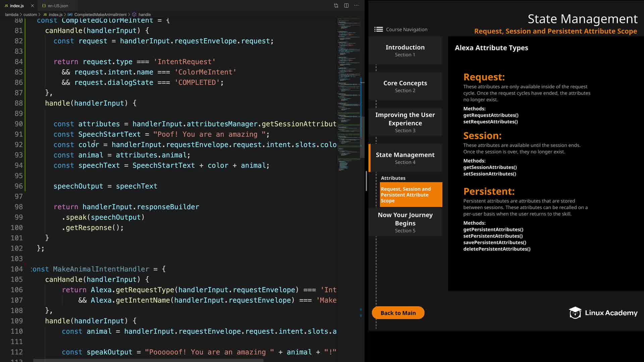Viewport: 644px width, 362px height.
Task: Expand the lambda breadcrumb folder
Action: (x=11, y=14)
